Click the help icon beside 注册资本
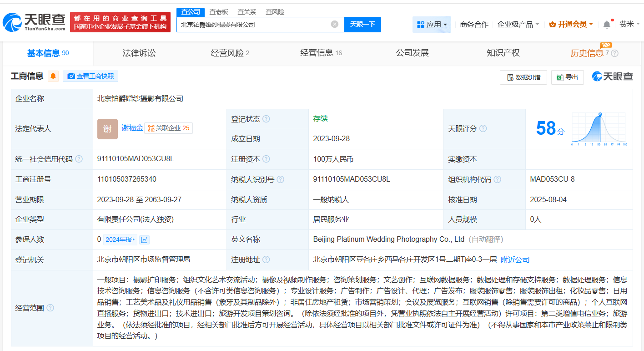The height and width of the screenshot is (351, 644). [x=267, y=159]
